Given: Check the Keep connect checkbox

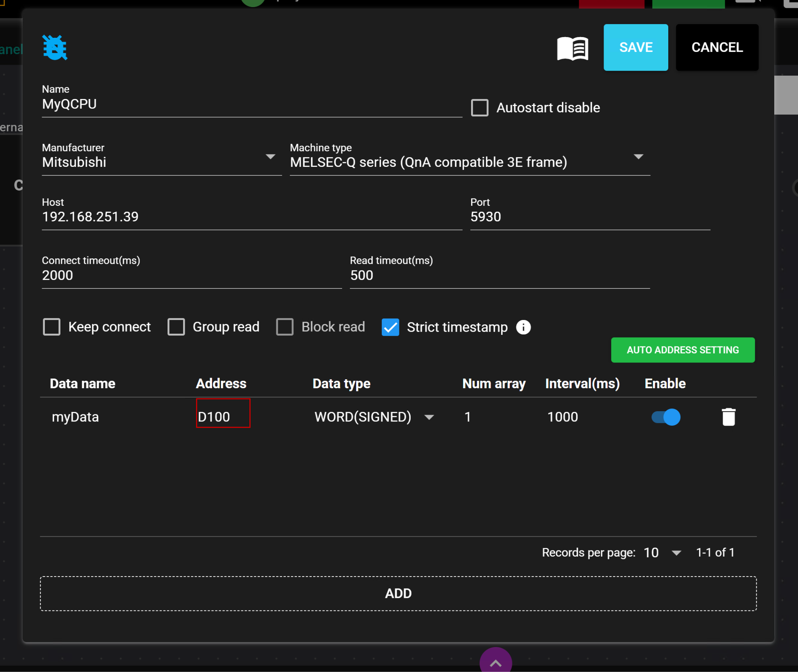Looking at the screenshot, I should pos(52,327).
